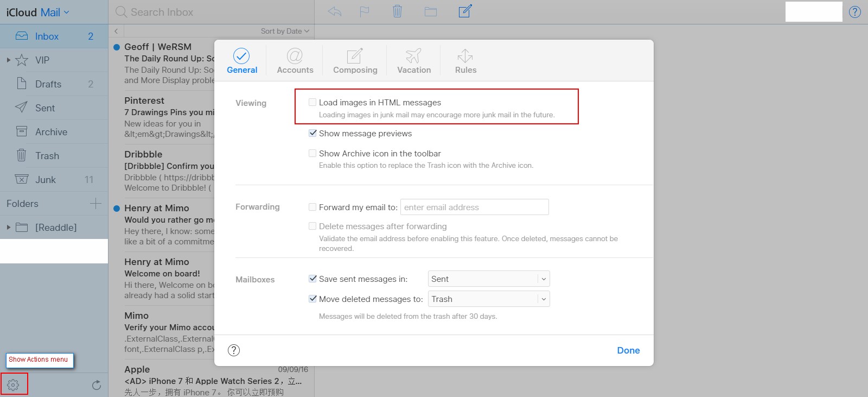Click the settings gear Actions menu icon
This screenshot has height=397, width=868.
click(14, 385)
